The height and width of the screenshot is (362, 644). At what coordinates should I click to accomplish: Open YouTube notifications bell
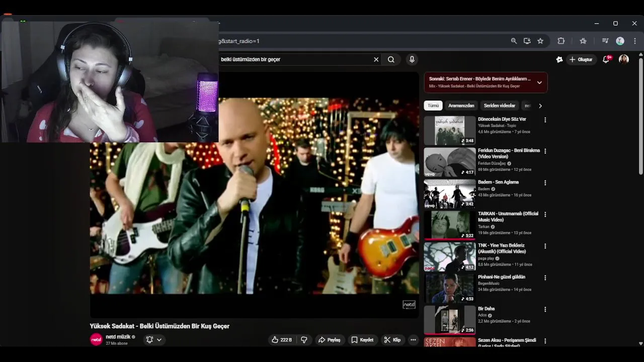coord(607,59)
